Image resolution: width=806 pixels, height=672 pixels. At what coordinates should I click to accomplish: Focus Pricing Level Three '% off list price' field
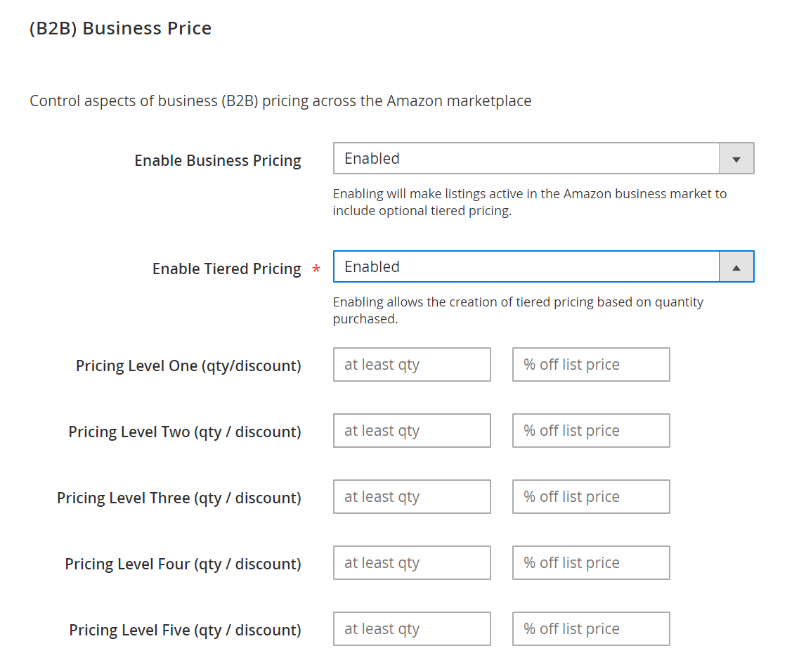tap(591, 497)
